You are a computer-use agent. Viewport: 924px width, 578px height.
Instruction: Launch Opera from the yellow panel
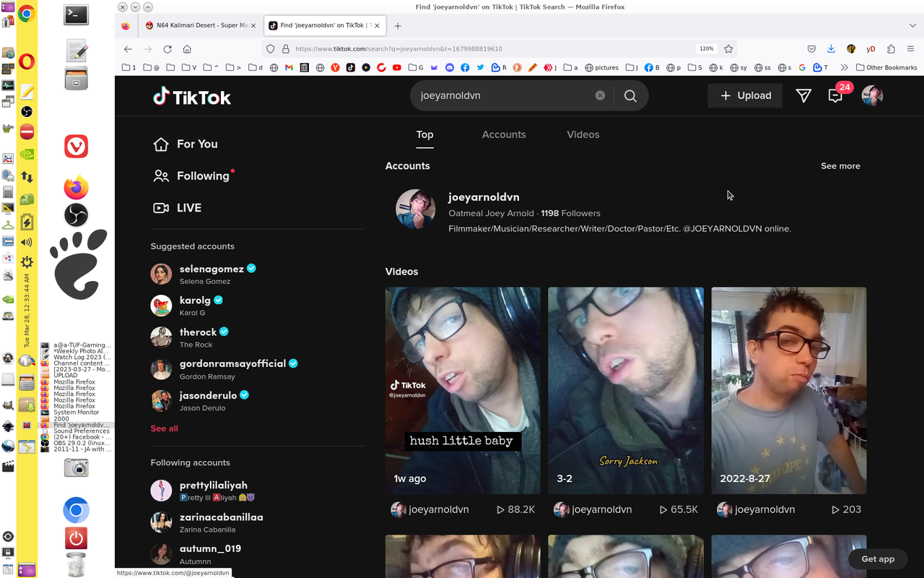pyautogui.click(x=27, y=62)
